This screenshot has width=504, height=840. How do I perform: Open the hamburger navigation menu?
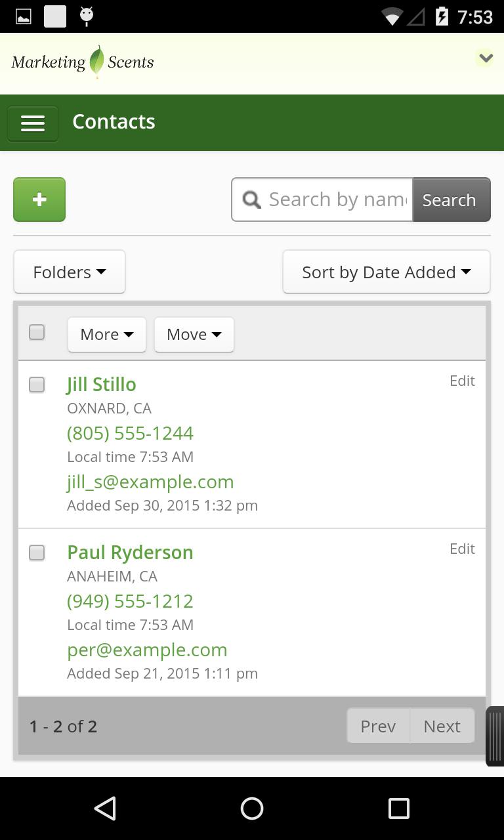[33, 123]
